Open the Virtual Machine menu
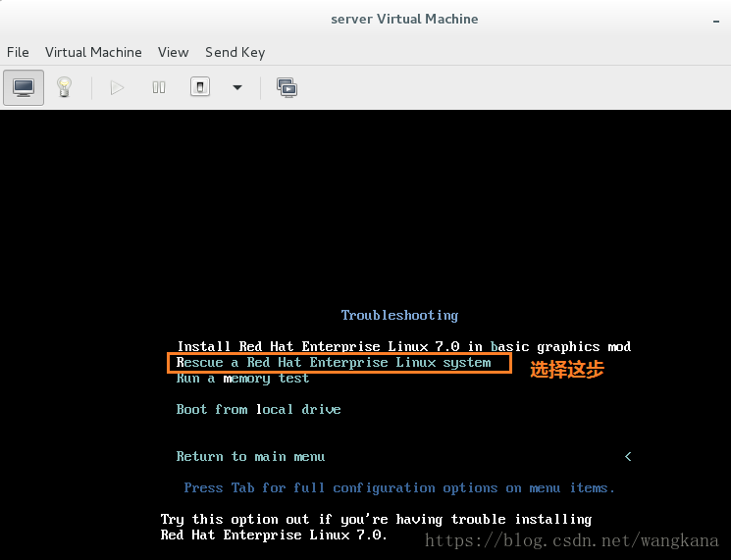The image size is (731, 560). click(93, 52)
